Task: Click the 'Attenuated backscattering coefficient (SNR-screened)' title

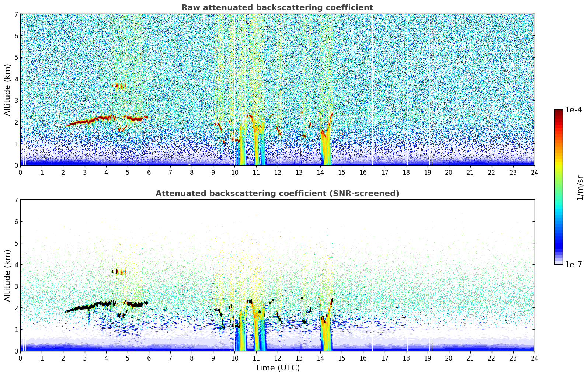Action: click(277, 194)
